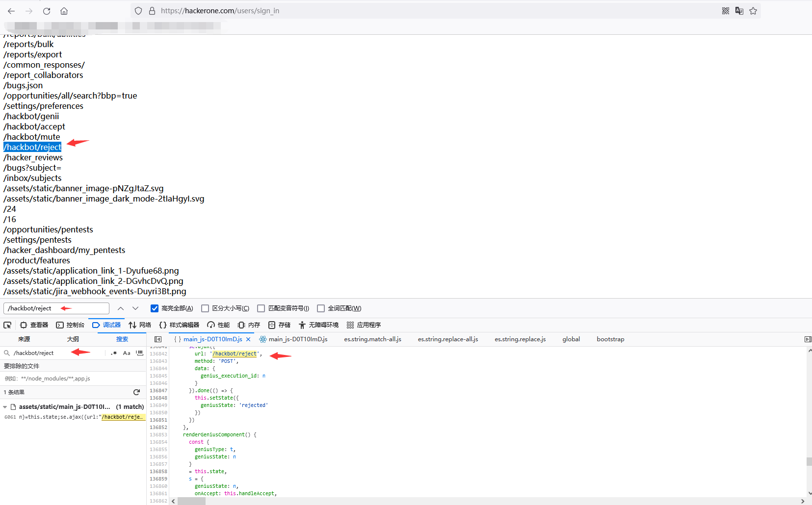Click the debugger search /hackbot/reject field
The image size is (812, 505).
[56, 353]
